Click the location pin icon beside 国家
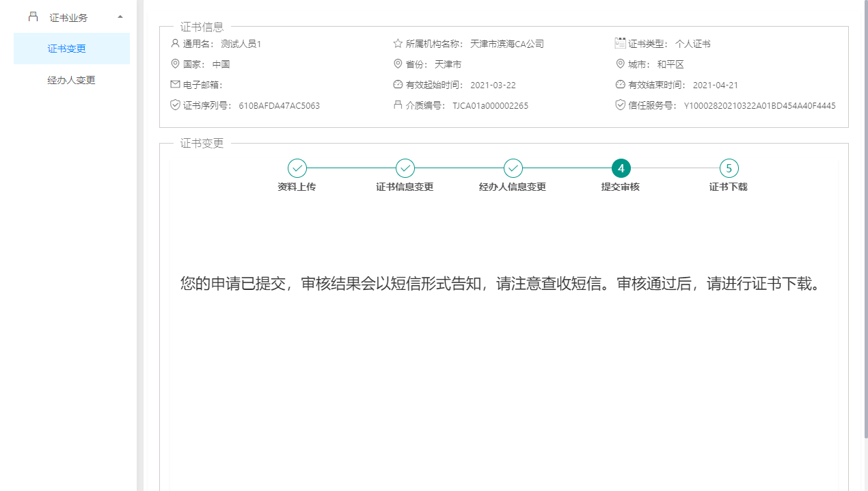Screen dimensions: 868x491 click(175, 64)
